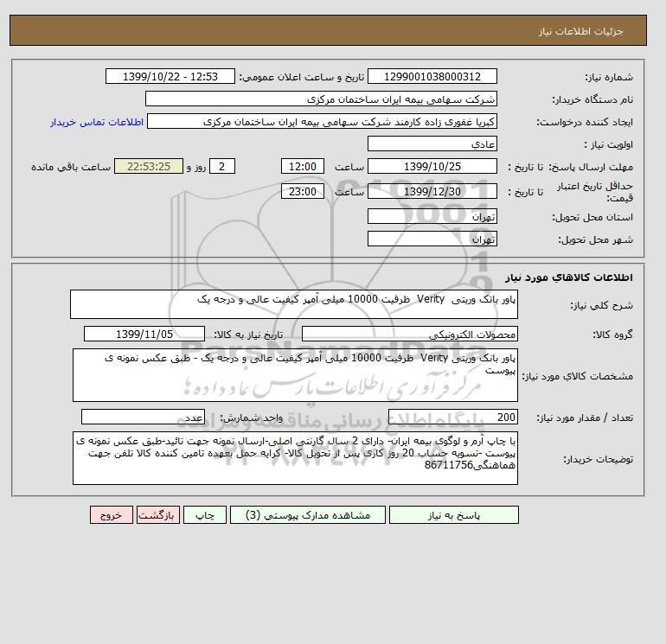The height and width of the screenshot is (644, 666).
Task: Click the goods group field 'محصولات الکترونیکی'
Action: pos(409,334)
